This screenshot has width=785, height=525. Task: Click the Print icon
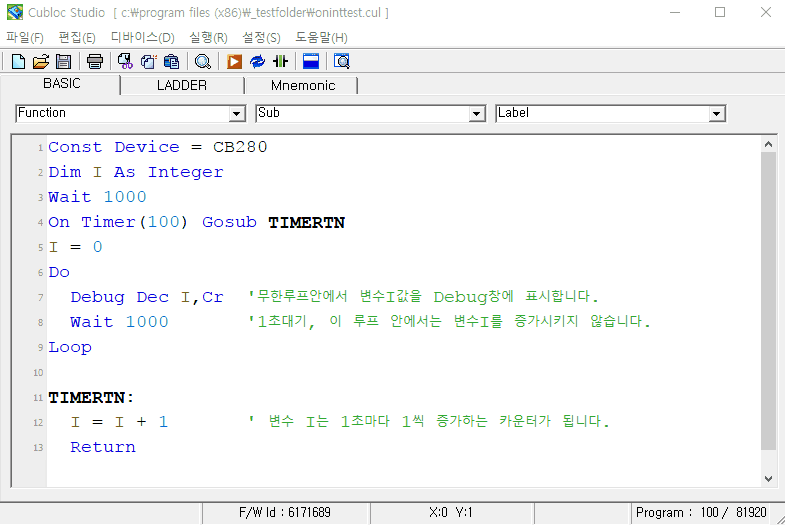(x=95, y=62)
